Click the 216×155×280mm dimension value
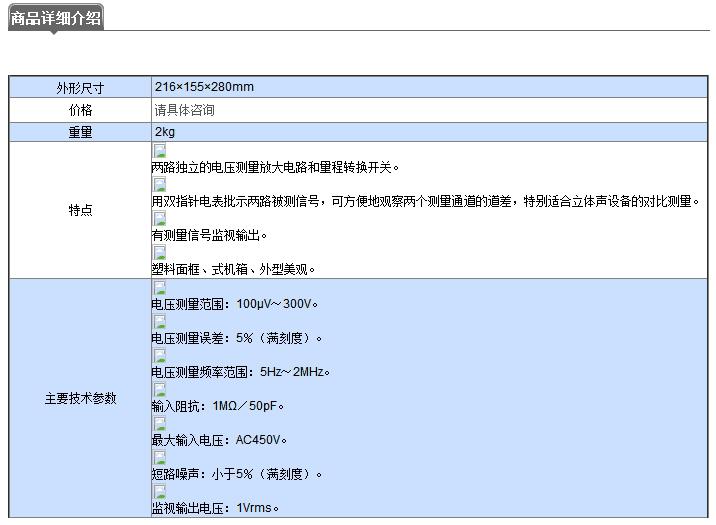Viewport: 716px width, 525px height. point(204,87)
